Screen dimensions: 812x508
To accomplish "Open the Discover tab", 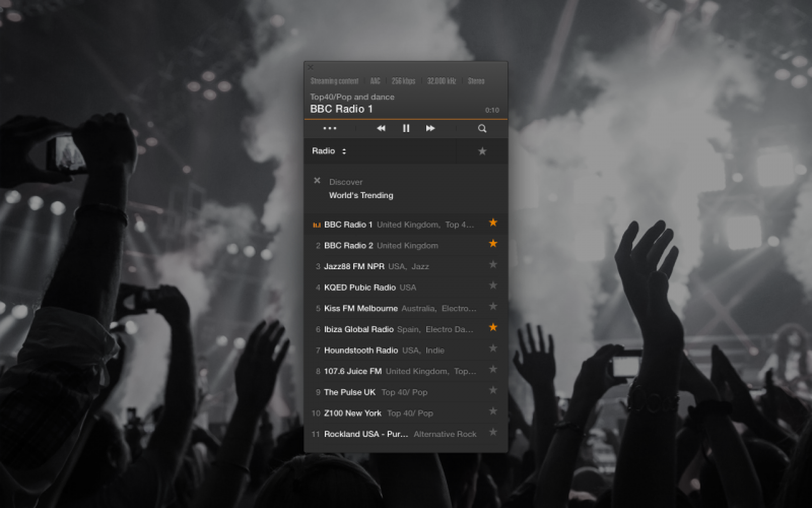I will point(346,181).
